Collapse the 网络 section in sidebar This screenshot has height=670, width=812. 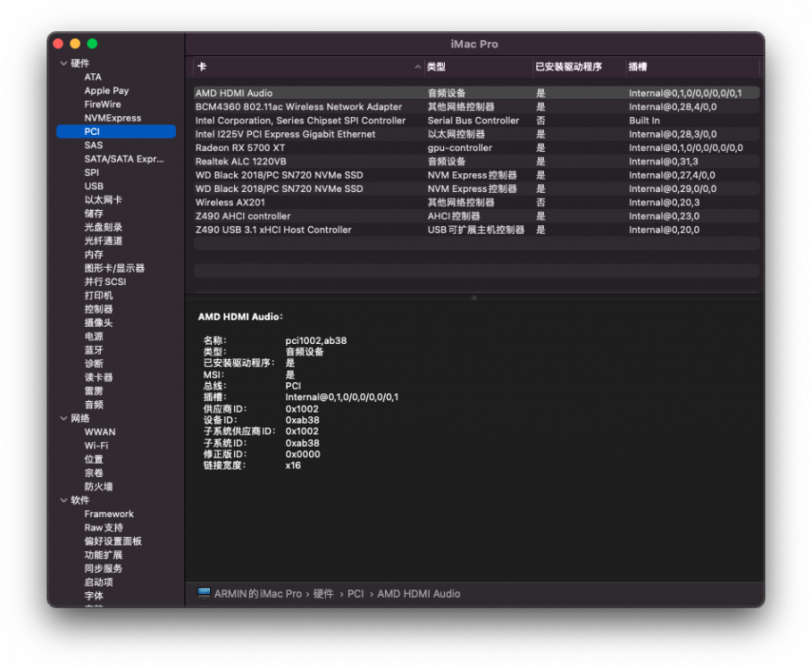(x=63, y=418)
